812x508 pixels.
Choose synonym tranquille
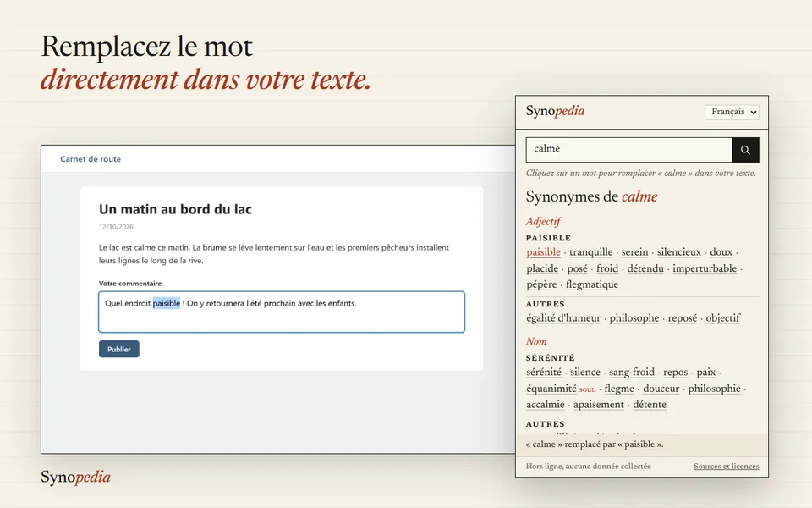(x=591, y=252)
